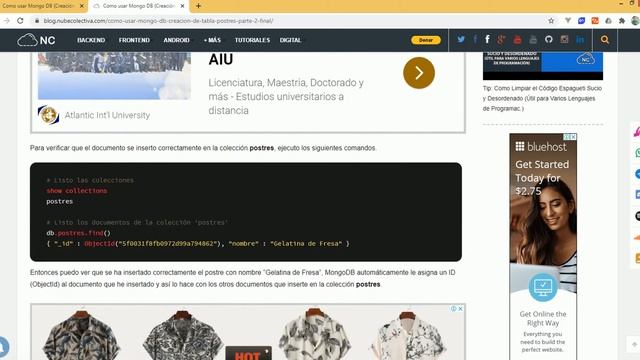This screenshot has width=640, height=360.
Task: Bookmark this page with the star icon
Action: tap(551, 20)
